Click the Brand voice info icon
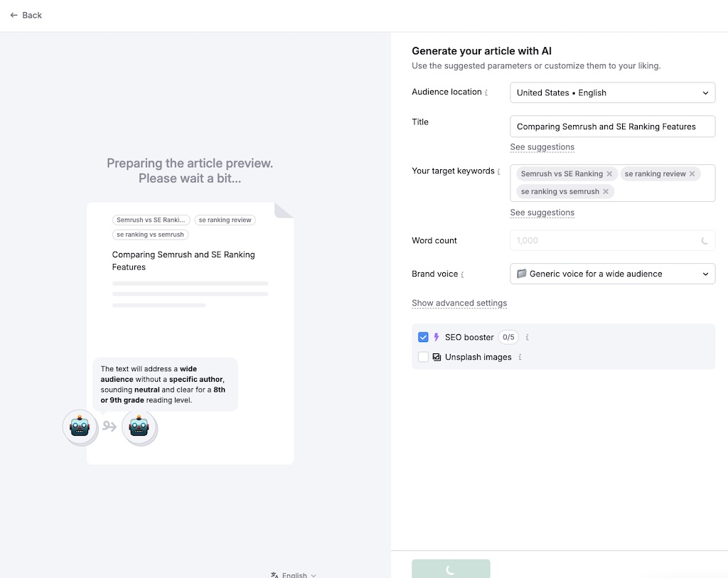The image size is (728, 578). (x=462, y=274)
